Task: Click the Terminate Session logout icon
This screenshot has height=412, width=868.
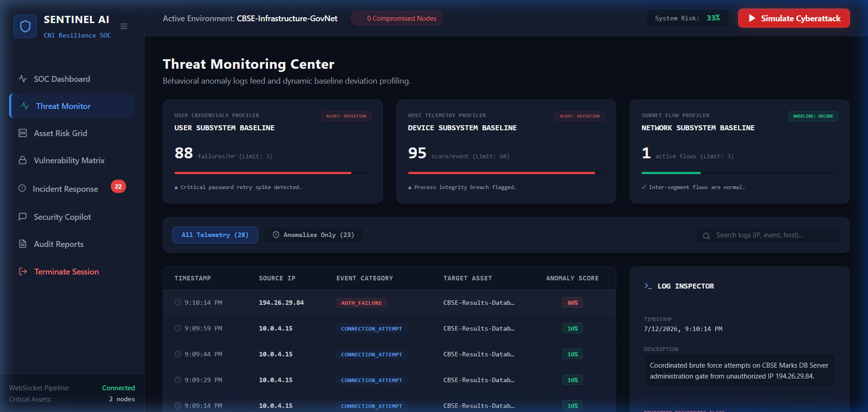Action: coord(23,271)
